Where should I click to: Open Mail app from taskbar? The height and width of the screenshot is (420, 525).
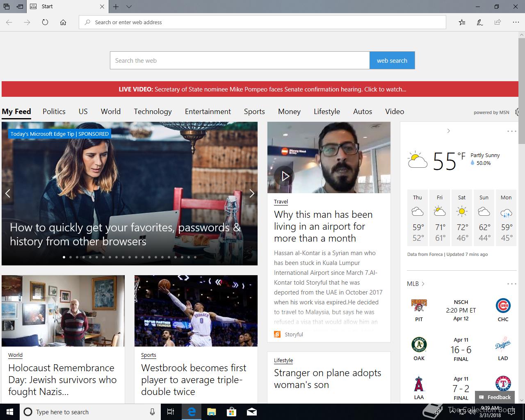pyautogui.click(x=251, y=412)
